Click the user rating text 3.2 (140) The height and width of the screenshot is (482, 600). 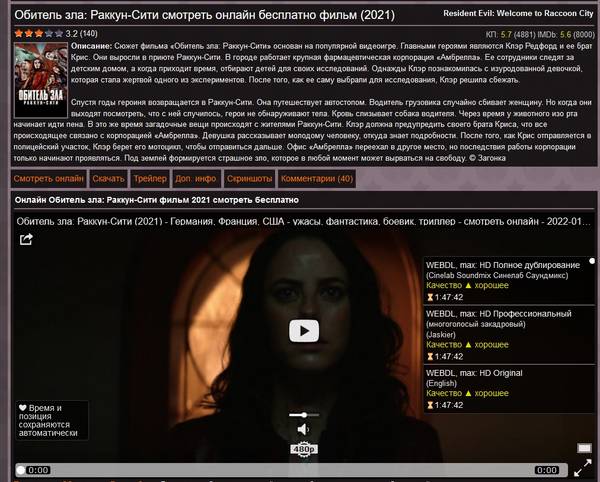[82, 34]
